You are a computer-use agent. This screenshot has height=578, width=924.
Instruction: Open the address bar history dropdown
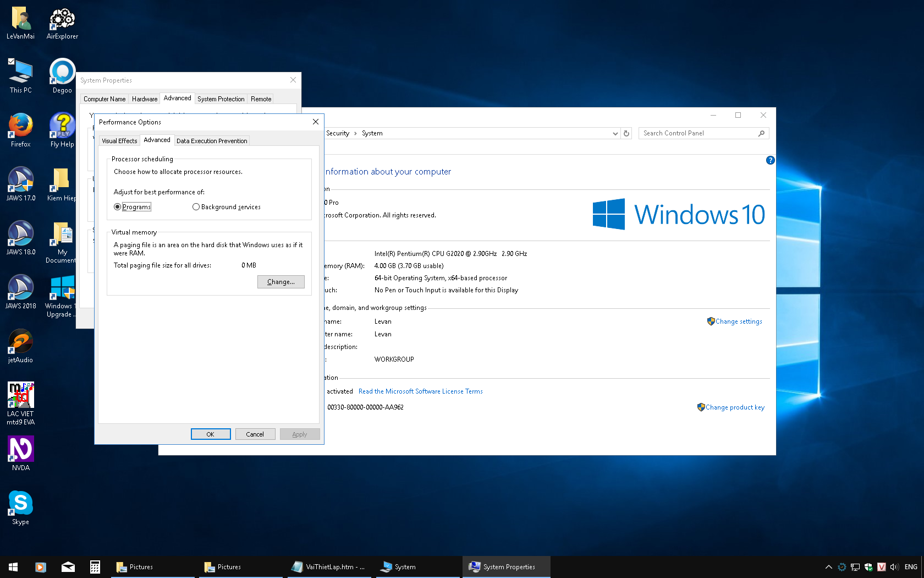pyautogui.click(x=615, y=133)
